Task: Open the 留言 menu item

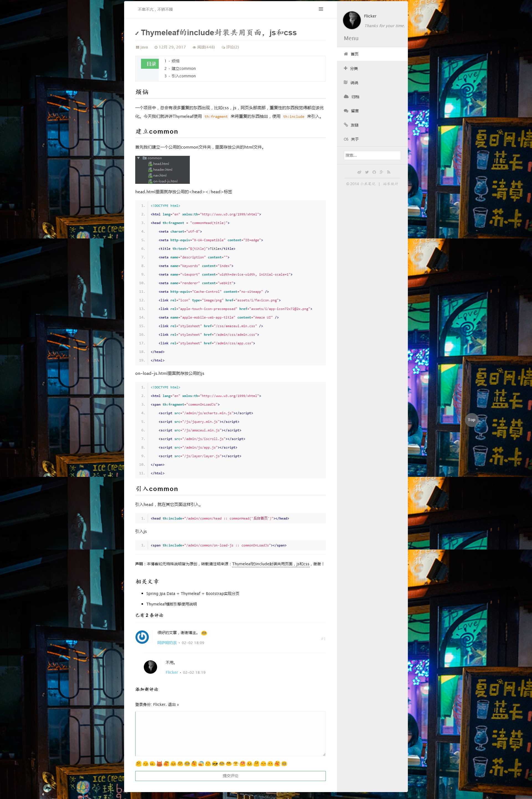Action: 372,111
